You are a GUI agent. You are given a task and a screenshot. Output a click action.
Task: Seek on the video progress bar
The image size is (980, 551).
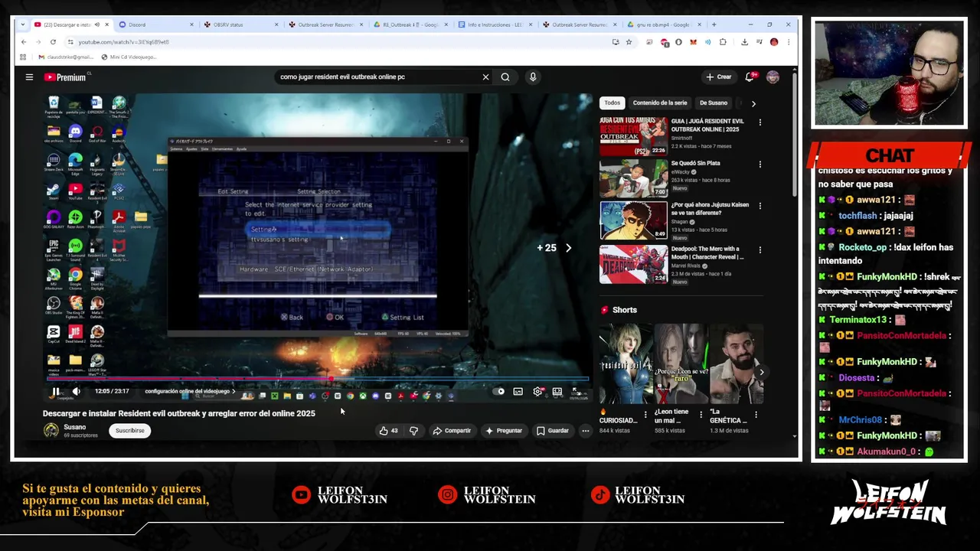[x=318, y=379]
